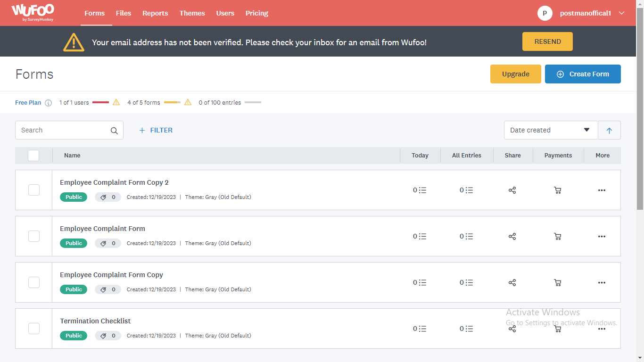Screen dimensions: 644x362
Task: Select the Employee Complaint Form Copy 2 checkbox
Action: 34,190
